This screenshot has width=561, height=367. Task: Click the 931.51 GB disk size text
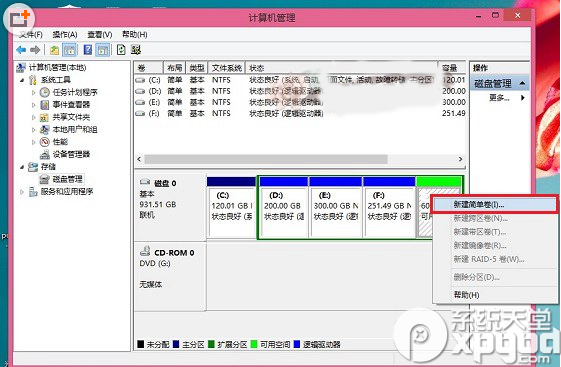(158, 205)
